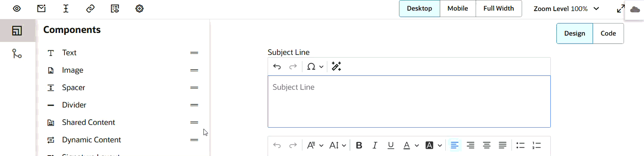
Task: Switch to the Code tab
Action: pos(608,33)
